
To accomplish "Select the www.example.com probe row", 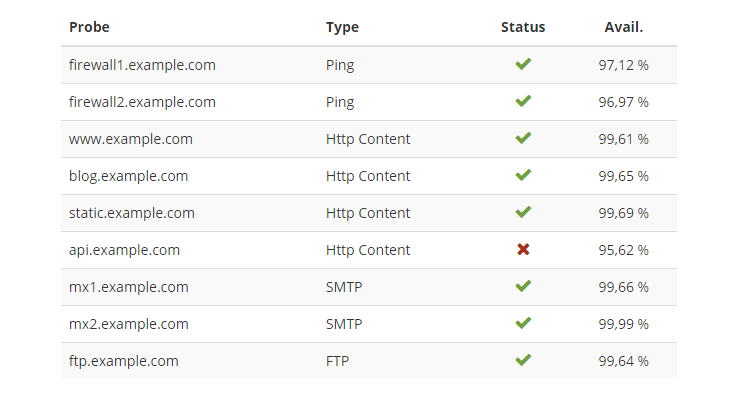I will click(x=369, y=139).
